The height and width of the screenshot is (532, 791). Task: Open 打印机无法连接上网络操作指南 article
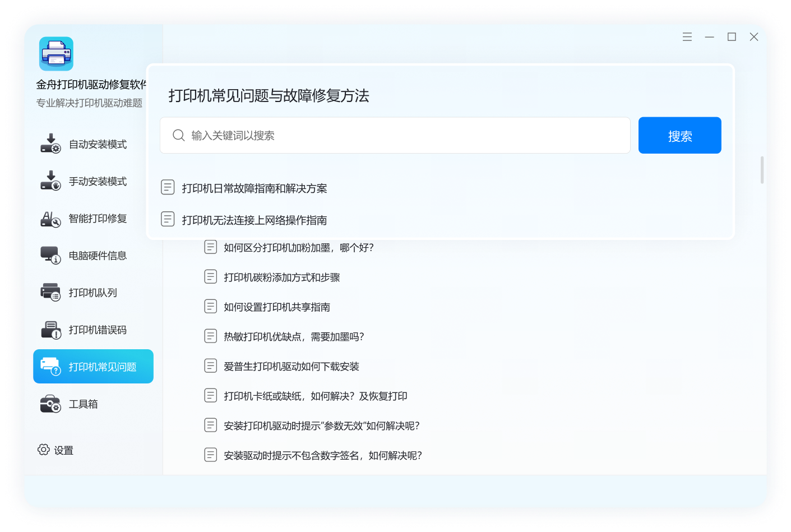[256, 220]
